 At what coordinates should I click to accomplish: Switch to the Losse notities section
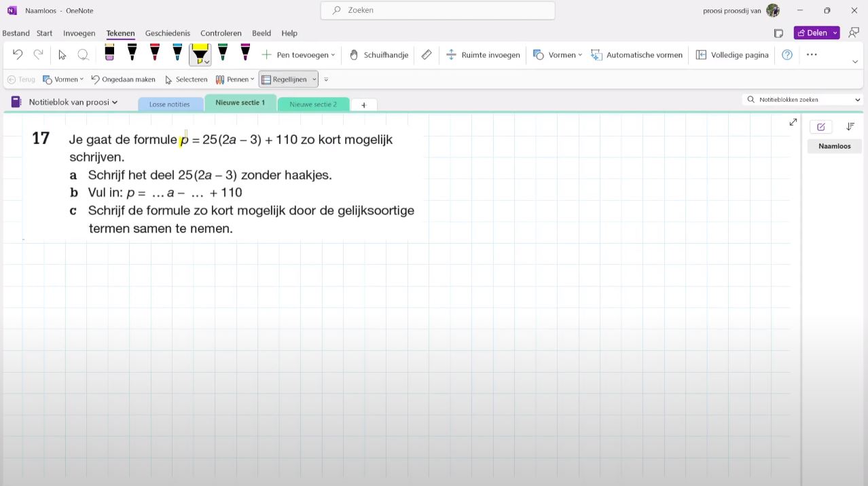(170, 105)
